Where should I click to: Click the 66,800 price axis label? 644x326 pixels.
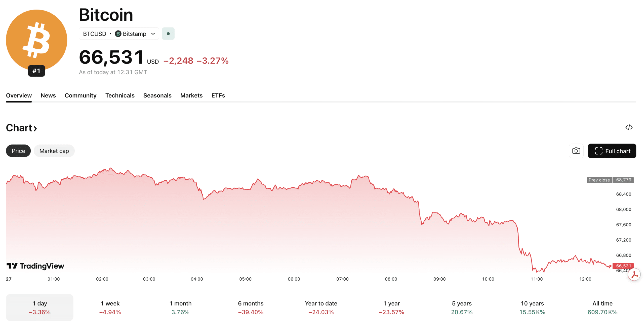pyautogui.click(x=623, y=255)
